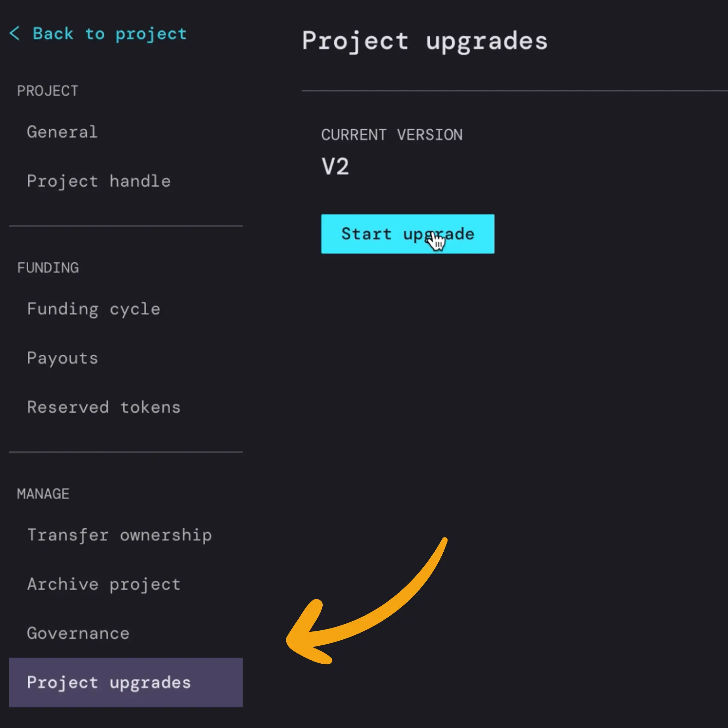Select the highlighted Project upgrades item
Viewport: 728px width, 728px height.
point(109,683)
